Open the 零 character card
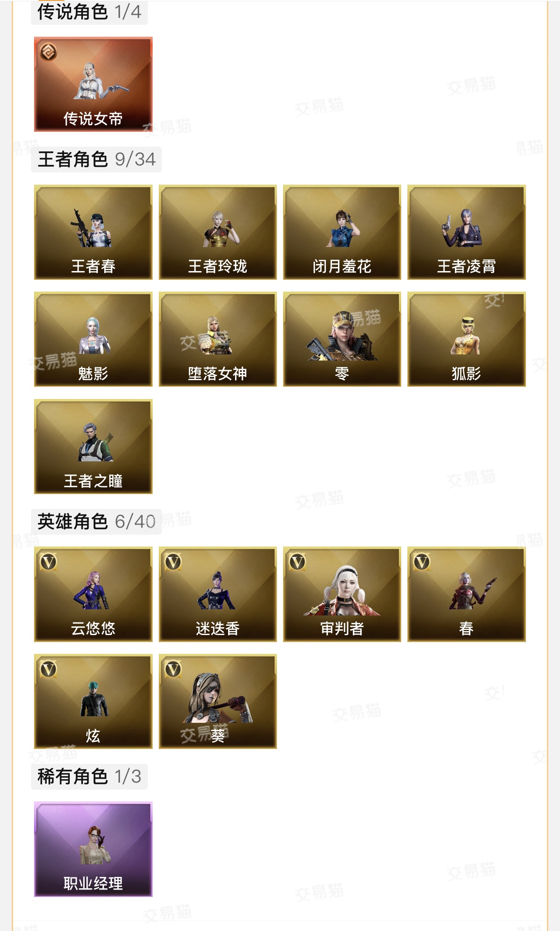560x931 pixels. [342, 339]
